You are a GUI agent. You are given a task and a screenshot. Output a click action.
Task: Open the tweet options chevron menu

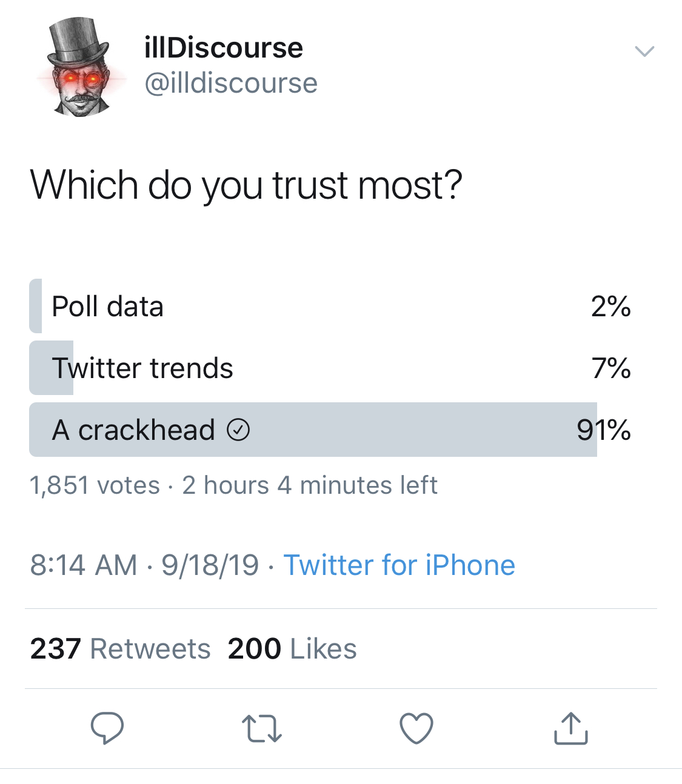(644, 51)
